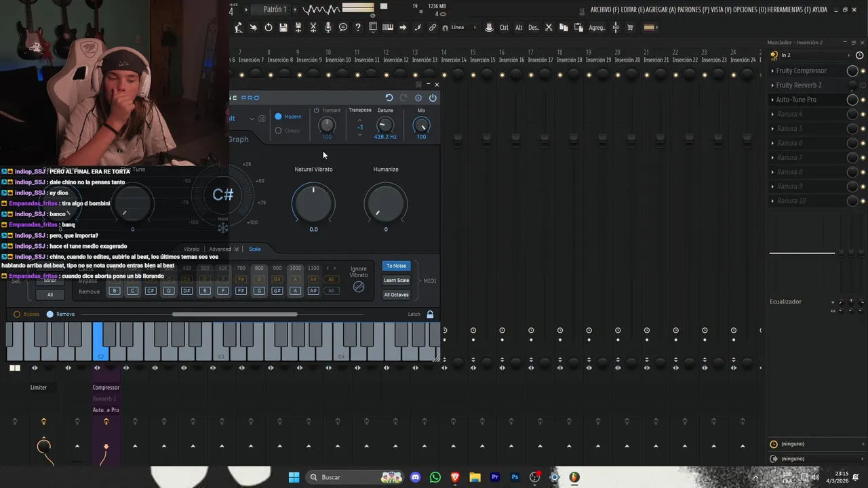Open Discord from the taskbar
Screen dimensions: 868x488
[x=415, y=477]
